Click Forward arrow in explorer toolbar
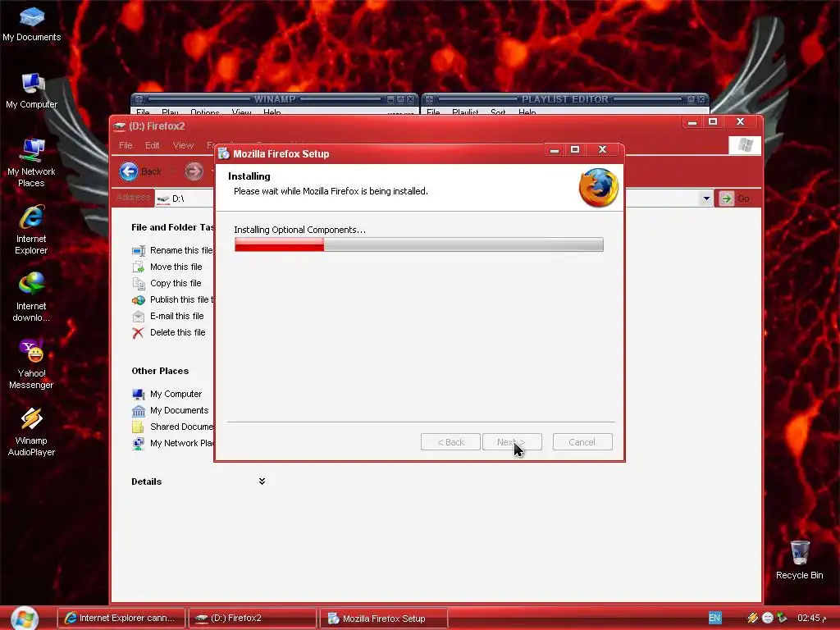The image size is (840, 630). pos(194,171)
